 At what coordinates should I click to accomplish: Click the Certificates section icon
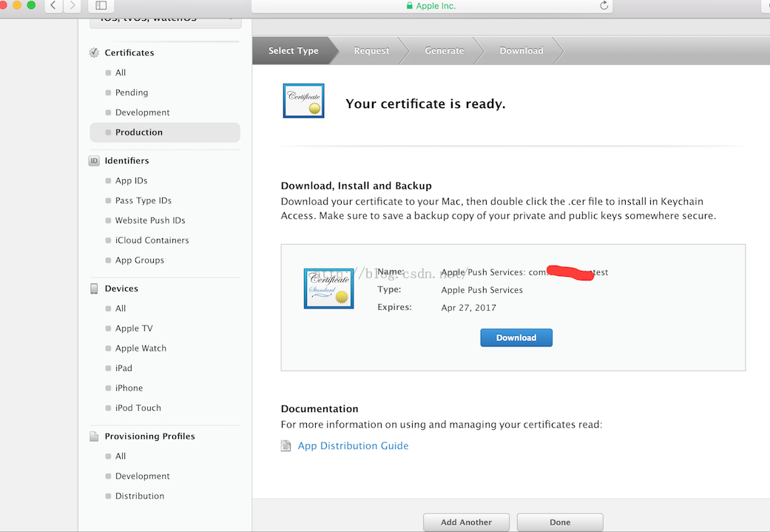[x=94, y=53]
